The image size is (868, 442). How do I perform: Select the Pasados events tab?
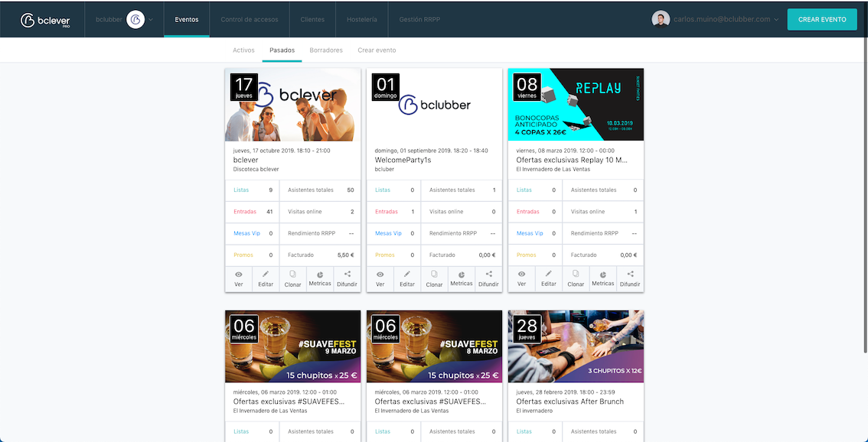(x=282, y=50)
